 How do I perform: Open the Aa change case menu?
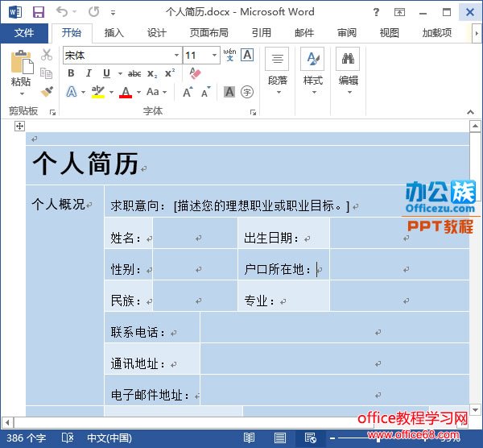pos(156,92)
